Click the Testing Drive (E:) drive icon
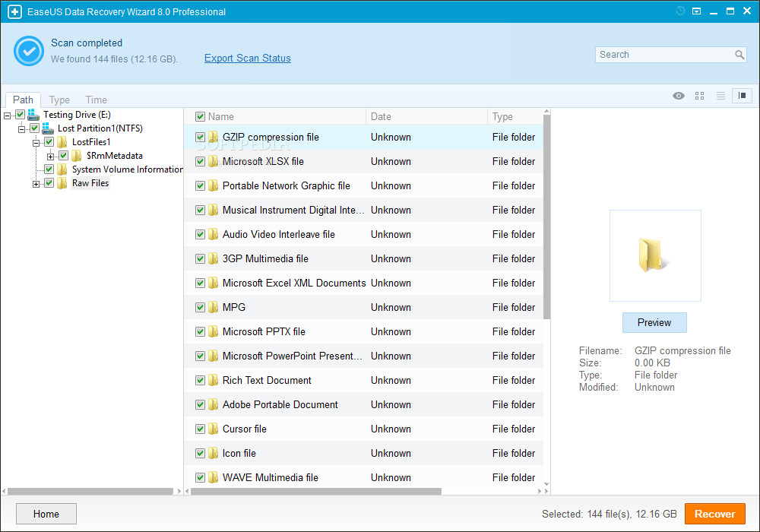This screenshot has height=532, width=760. click(33, 115)
